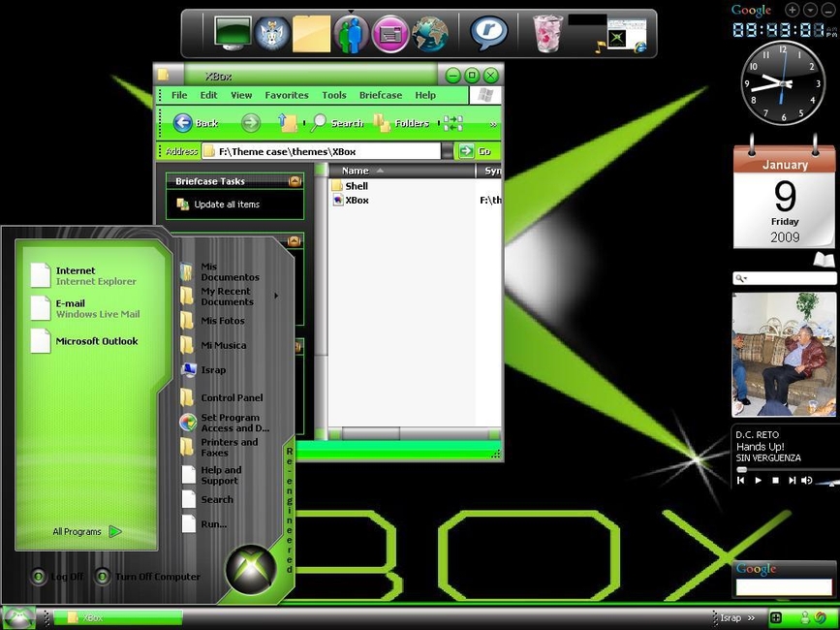Click the Search magnifier toolbar button
Screen dimensions: 840x630
pyautogui.click(x=337, y=123)
